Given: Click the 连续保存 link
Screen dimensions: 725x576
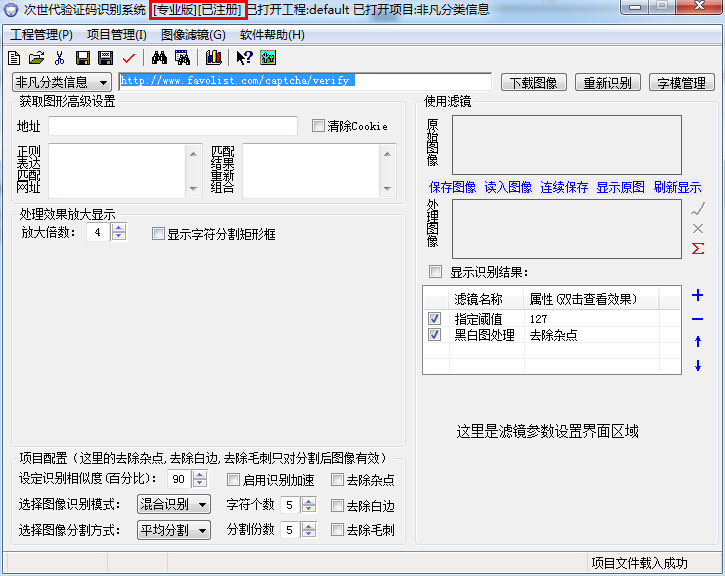Looking at the screenshot, I should [x=564, y=187].
